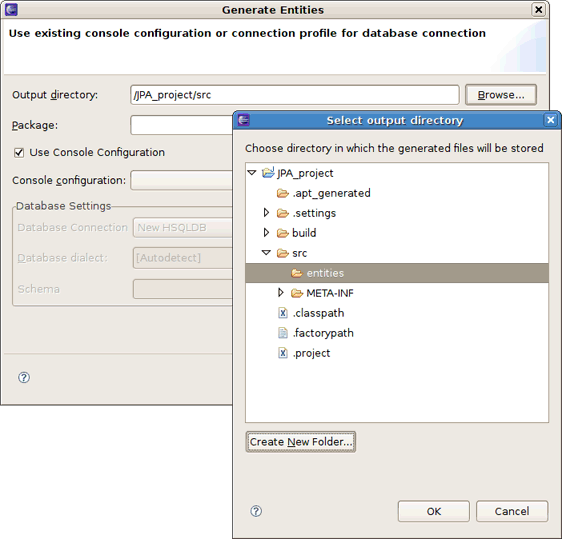
Task: Open help in Select output directory dialog
Action: (256, 511)
